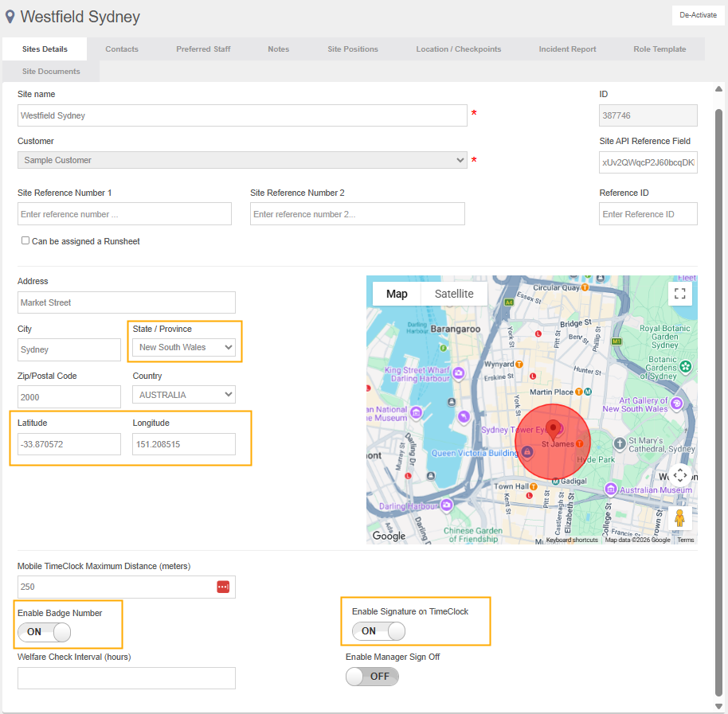
Task: Click Welfare Check Interval field
Action: click(127, 678)
